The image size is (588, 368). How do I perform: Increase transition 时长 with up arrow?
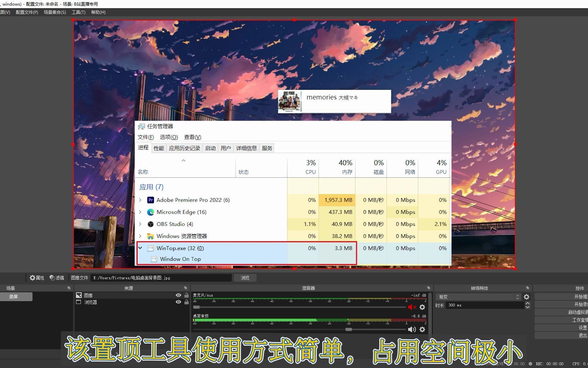pos(528,303)
